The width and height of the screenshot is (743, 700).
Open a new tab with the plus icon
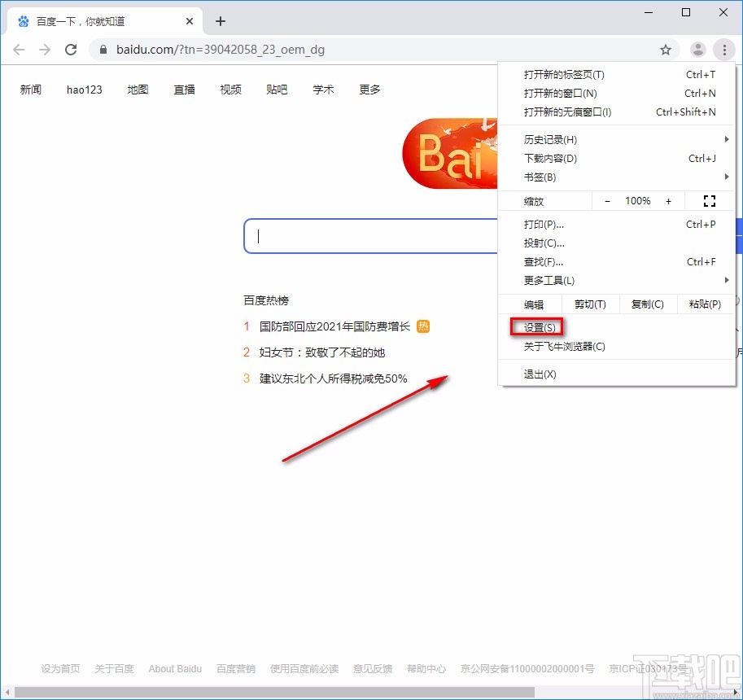click(x=220, y=21)
